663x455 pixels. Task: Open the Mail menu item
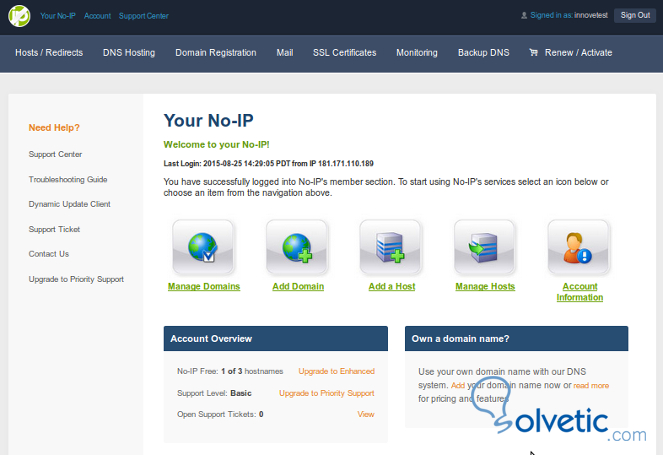click(285, 53)
